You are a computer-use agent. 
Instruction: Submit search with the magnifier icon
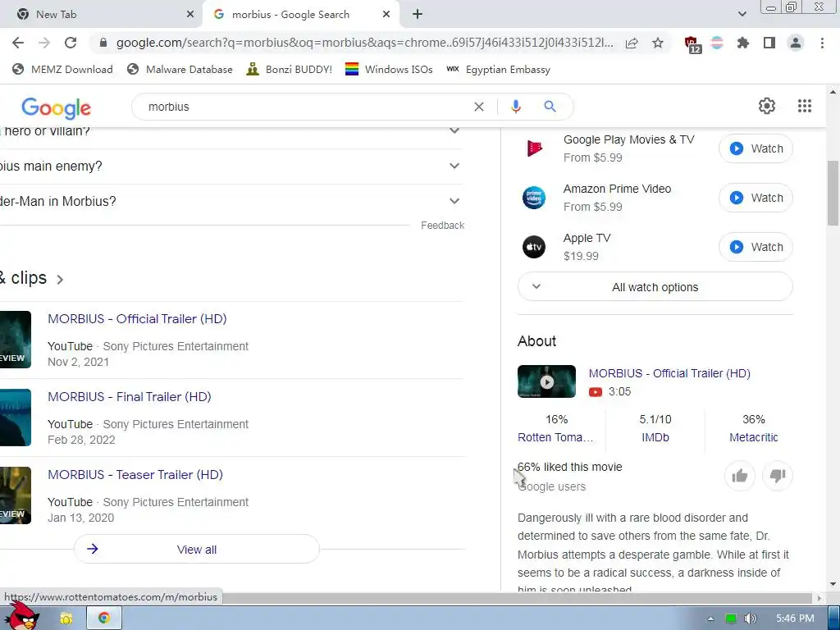tap(550, 107)
